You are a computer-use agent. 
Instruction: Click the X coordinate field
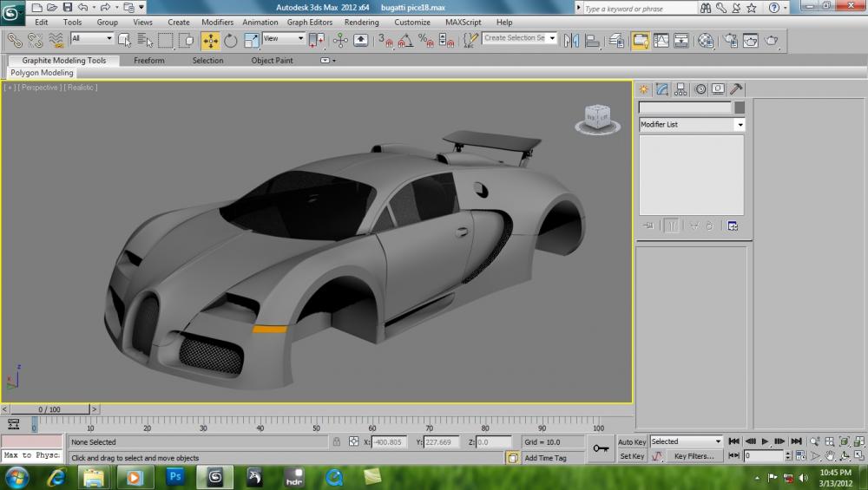pos(389,442)
